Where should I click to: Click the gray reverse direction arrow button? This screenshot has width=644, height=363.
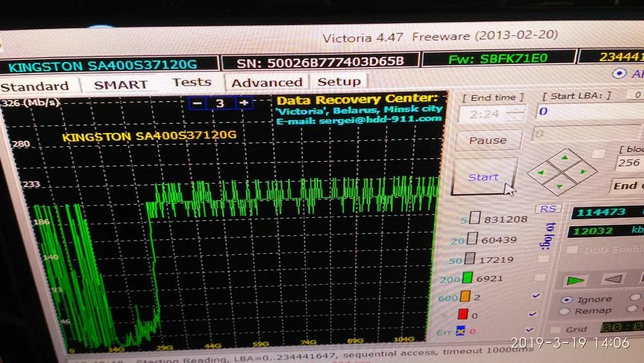(613, 279)
